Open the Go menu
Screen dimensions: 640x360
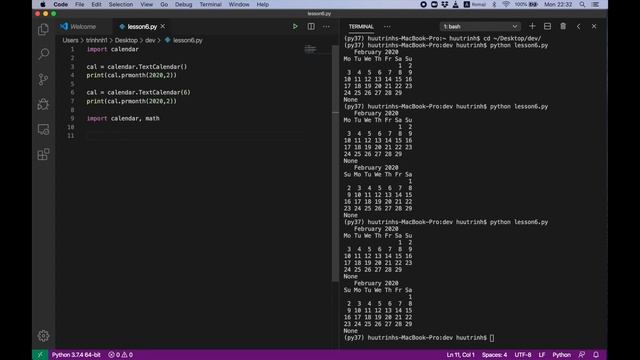pos(164,4)
